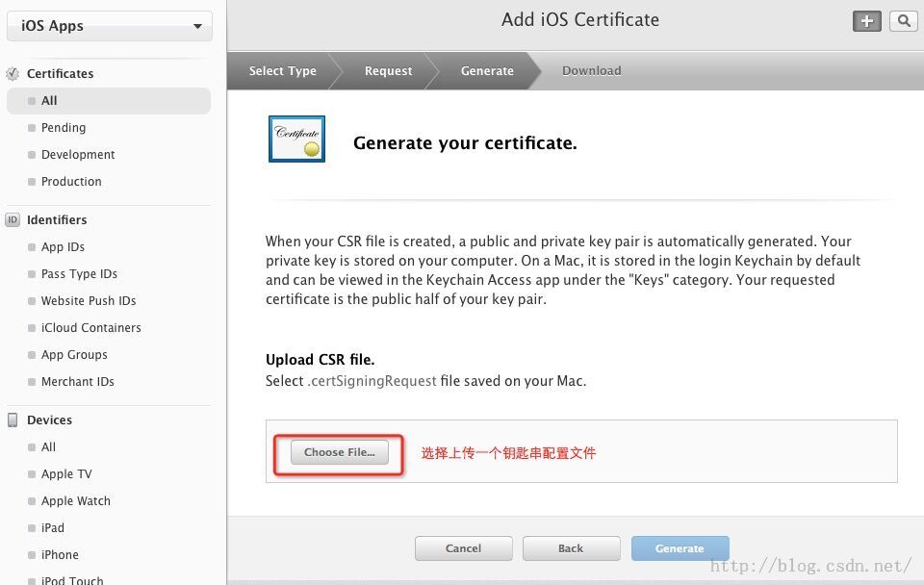Viewport: 924px width, 585px height.
Task: Click the blue Generate button
Action: (680, 548)
